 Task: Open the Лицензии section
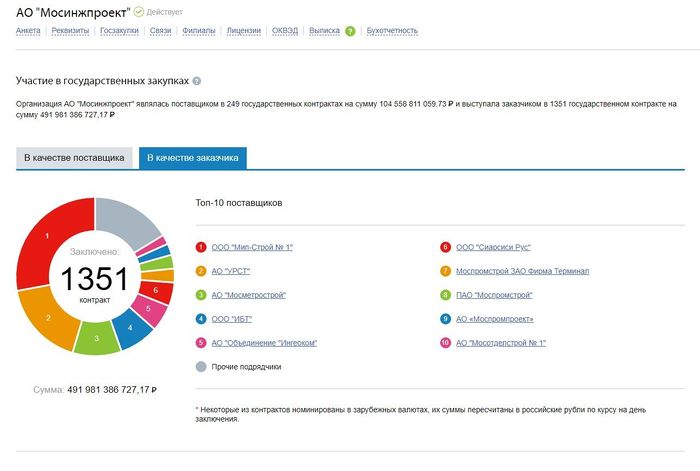click(244, 31)
